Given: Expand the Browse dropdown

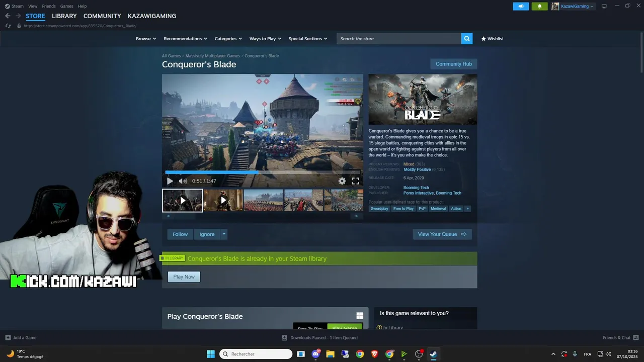Looking at the screenshot, I should tap(146, 39).
